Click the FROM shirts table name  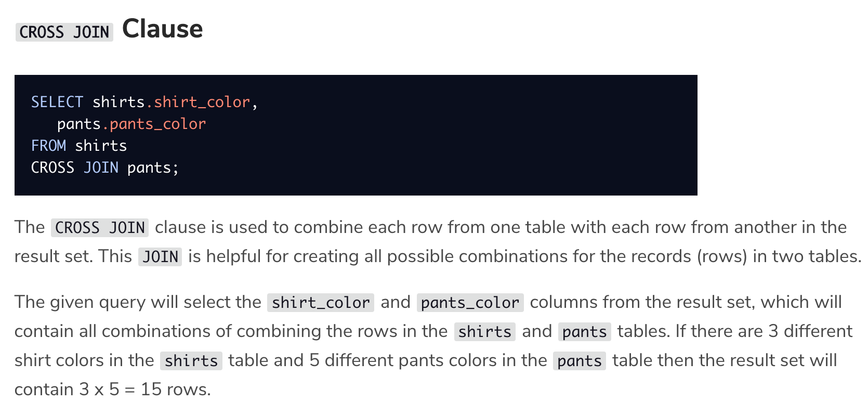tap(101, 146)
